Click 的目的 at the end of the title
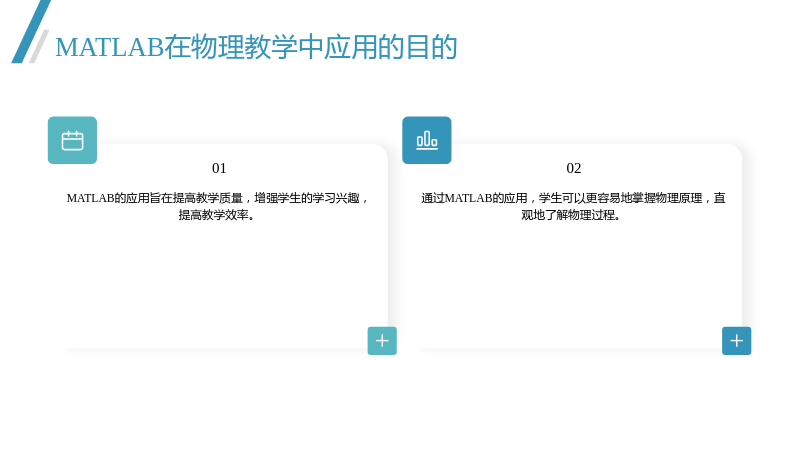This screenshot has width=800, height=450. pyautogui.click(x=417, y=47)
